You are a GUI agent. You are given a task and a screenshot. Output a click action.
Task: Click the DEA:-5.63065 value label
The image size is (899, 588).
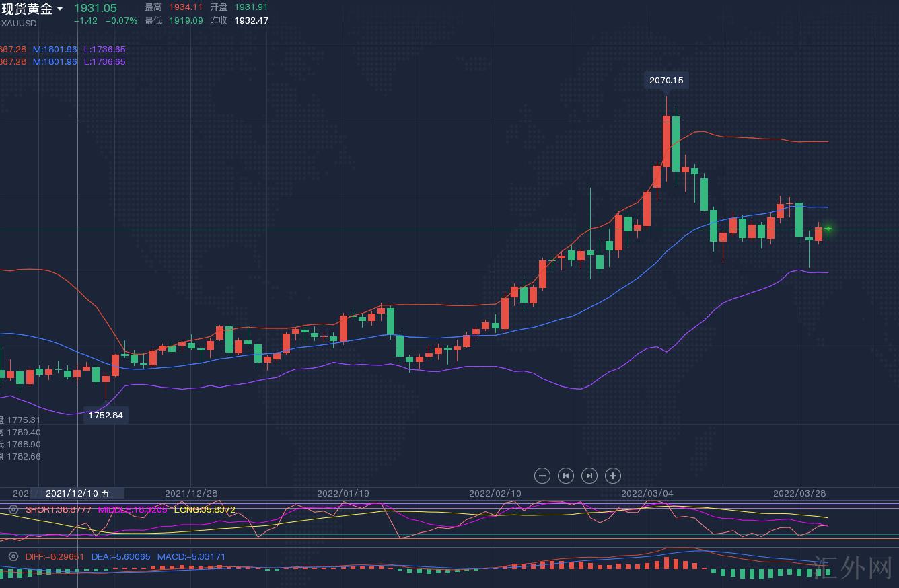pos(120,557)
